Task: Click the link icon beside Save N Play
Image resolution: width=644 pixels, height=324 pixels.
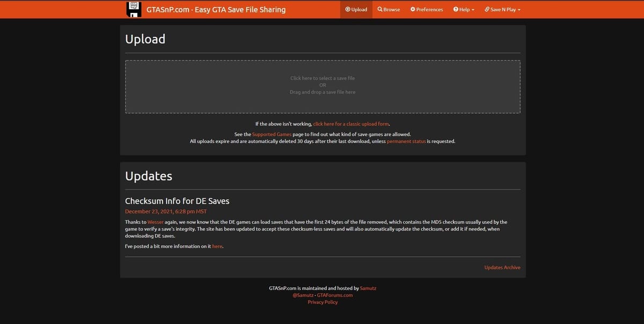Action: [487, 9]
